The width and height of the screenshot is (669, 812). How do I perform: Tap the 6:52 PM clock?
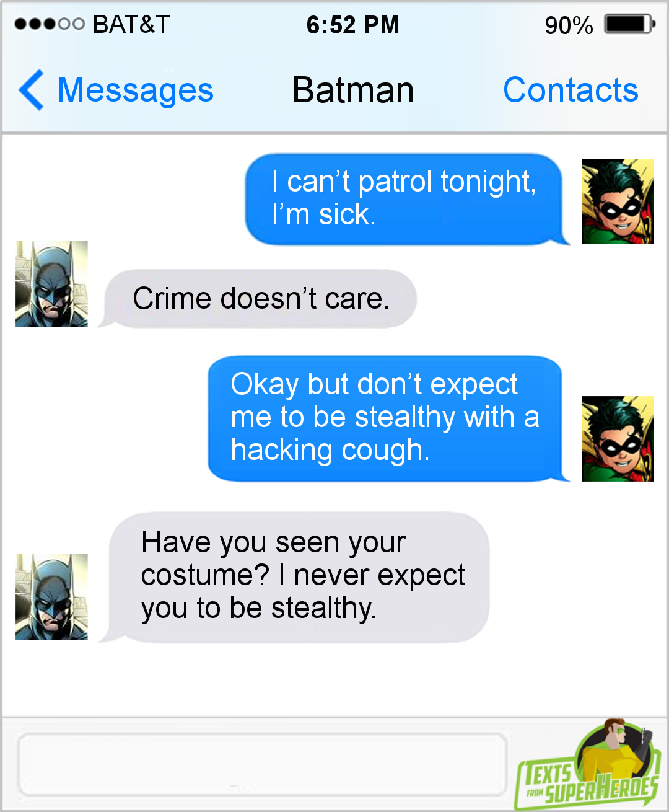[x=352, y=25]
